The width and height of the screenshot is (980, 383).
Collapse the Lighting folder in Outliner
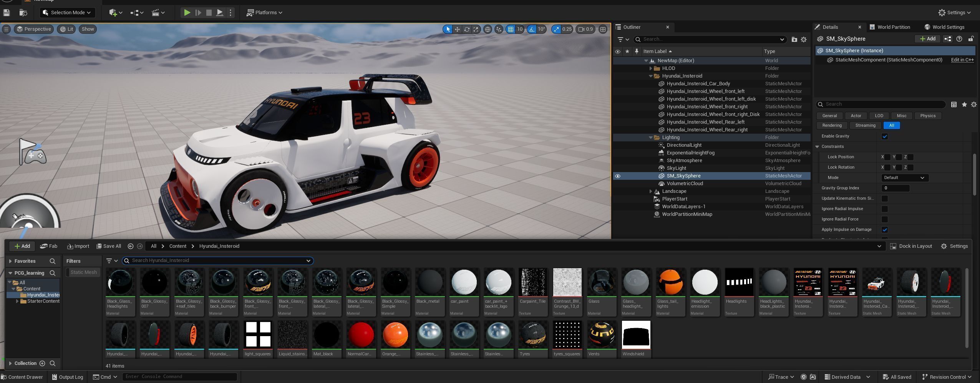click(x=651, y=138)
